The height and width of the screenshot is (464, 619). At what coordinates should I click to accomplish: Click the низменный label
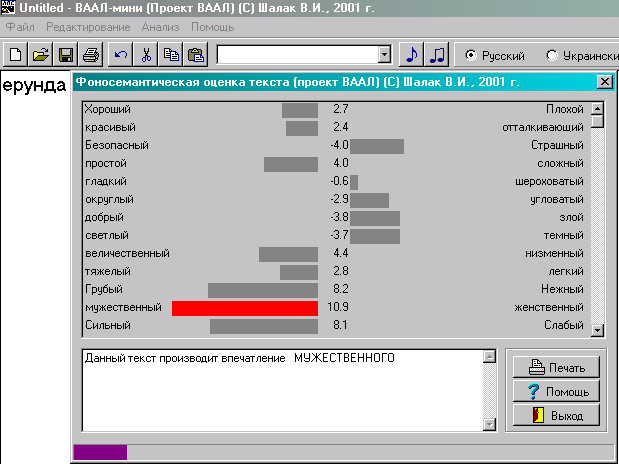[554, 254]
